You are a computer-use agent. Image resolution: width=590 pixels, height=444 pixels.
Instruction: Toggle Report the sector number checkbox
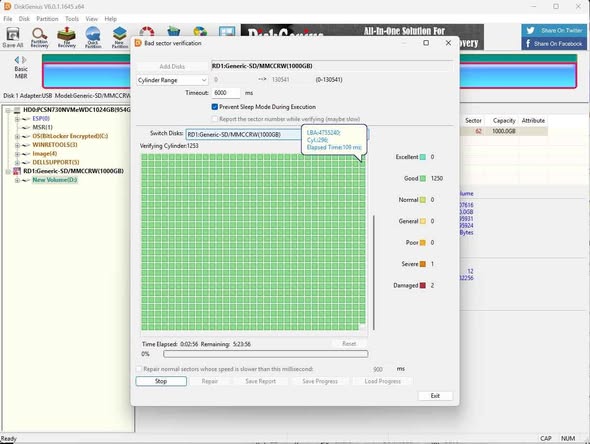215,119
